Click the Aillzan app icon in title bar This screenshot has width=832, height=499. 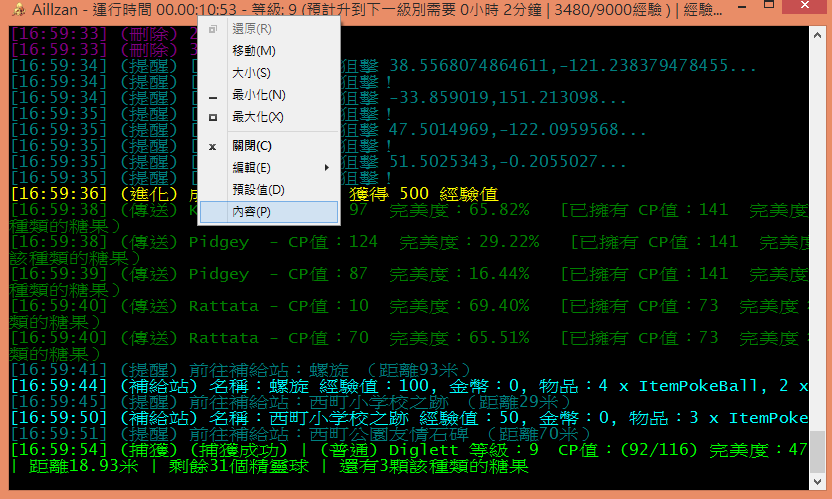[x=19, y=9]
